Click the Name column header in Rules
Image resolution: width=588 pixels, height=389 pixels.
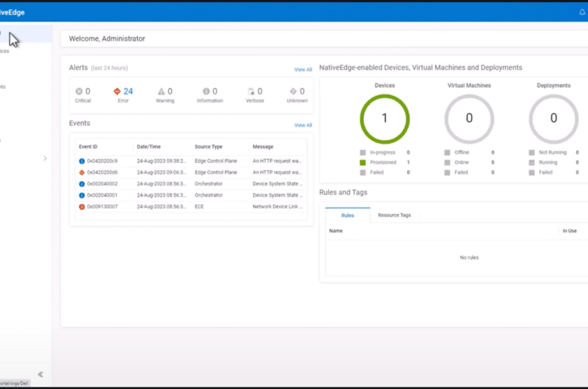[x=335, y=231]
